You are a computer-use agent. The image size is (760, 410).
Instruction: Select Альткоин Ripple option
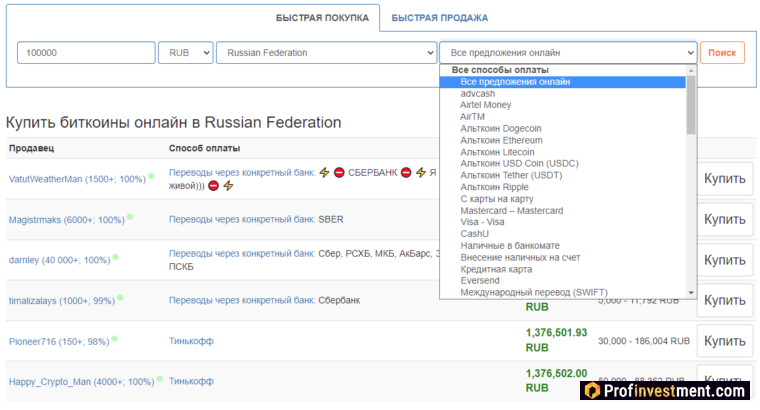pos(494,187)
